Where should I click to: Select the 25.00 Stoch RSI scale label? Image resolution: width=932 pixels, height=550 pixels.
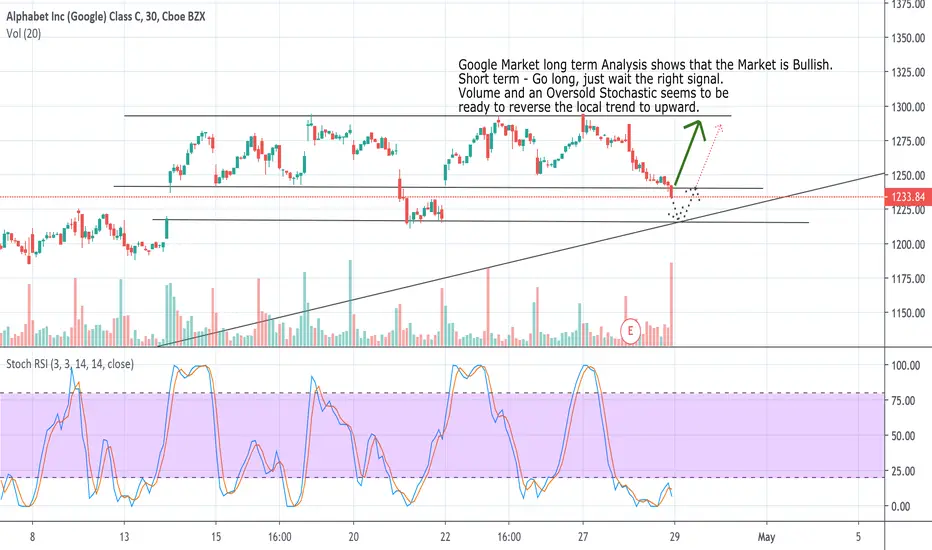903,471
